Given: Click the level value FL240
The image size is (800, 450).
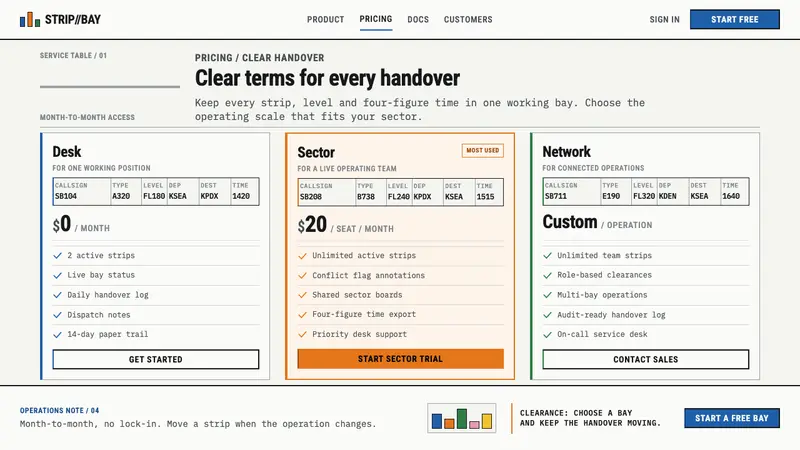Looking at the screenshot, I should tap(398, 196).
